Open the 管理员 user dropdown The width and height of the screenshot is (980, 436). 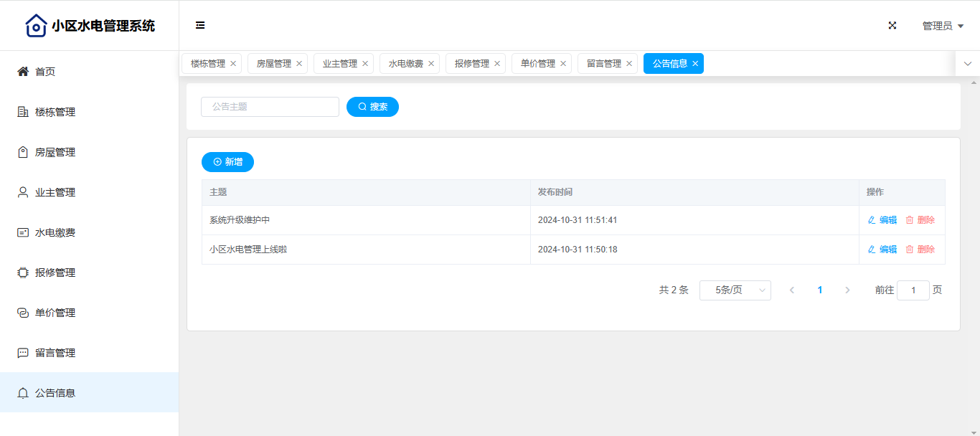pos(942,26)
